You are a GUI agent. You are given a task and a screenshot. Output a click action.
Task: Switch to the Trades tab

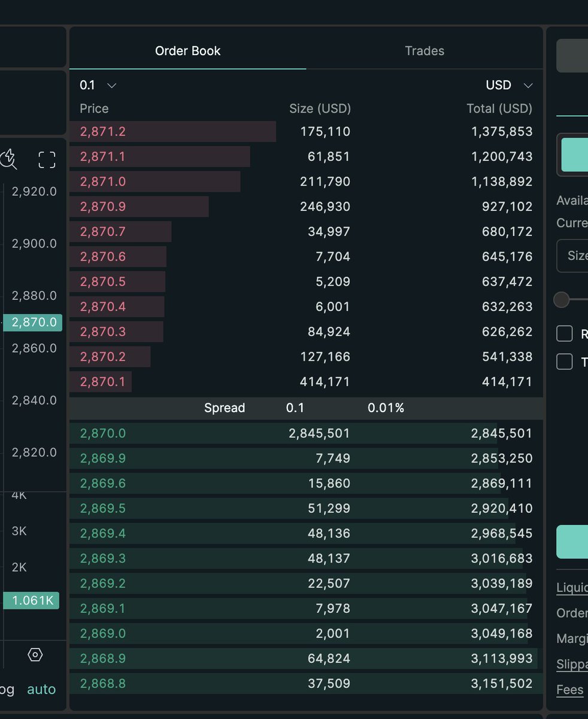[x=425, y=51]
